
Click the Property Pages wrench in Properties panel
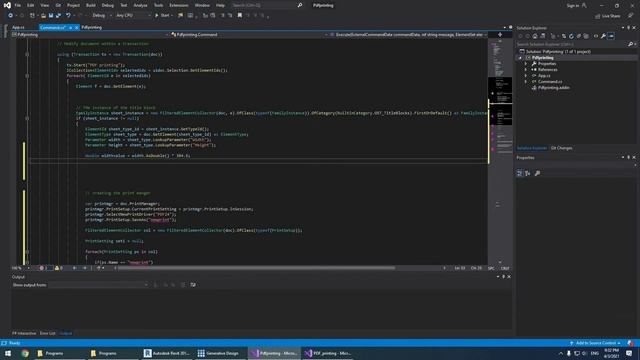tap(538, 173)
